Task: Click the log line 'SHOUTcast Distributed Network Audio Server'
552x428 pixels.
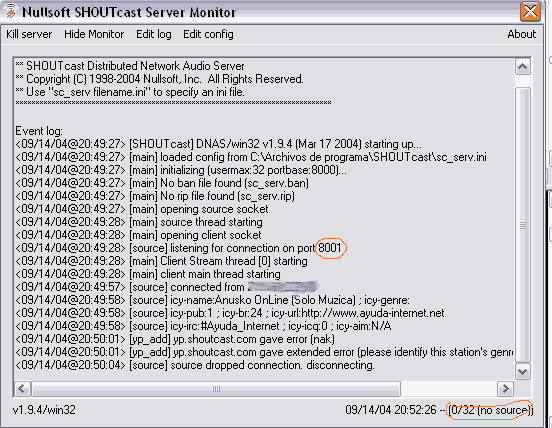Action: coord(130,66)
